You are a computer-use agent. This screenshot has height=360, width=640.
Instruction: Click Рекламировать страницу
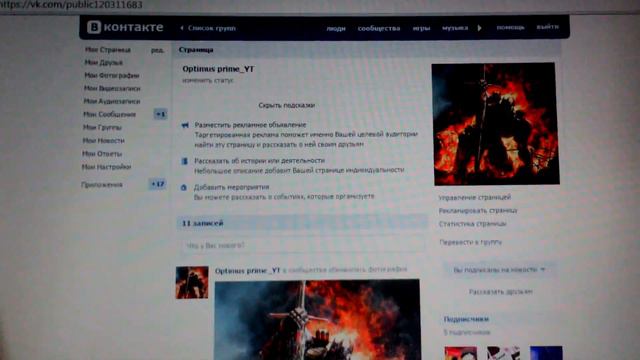coord(478,211)
